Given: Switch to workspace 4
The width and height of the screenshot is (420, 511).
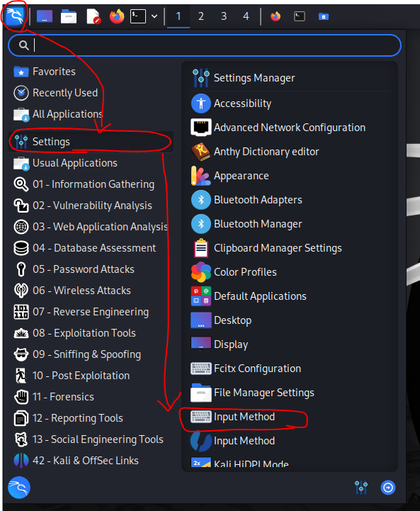Looking at the screenshot, I should [246, 16].
